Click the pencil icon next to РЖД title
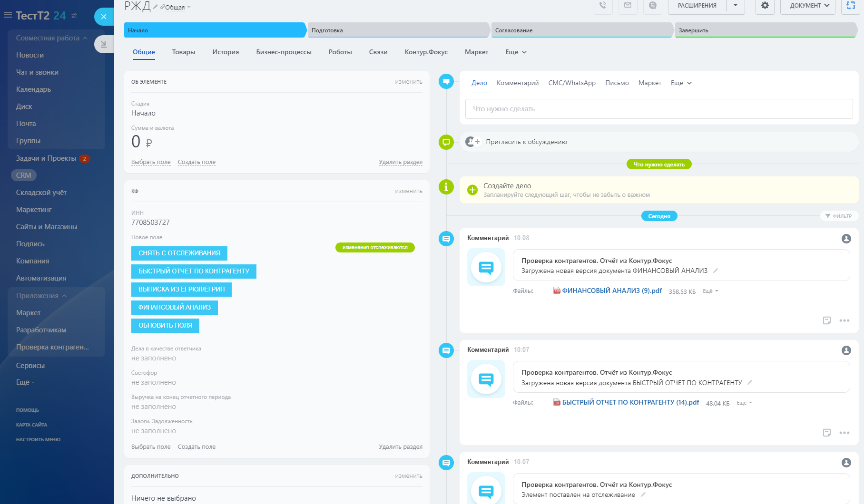Viewport: 864px width, 504px height. pos(156,7)
